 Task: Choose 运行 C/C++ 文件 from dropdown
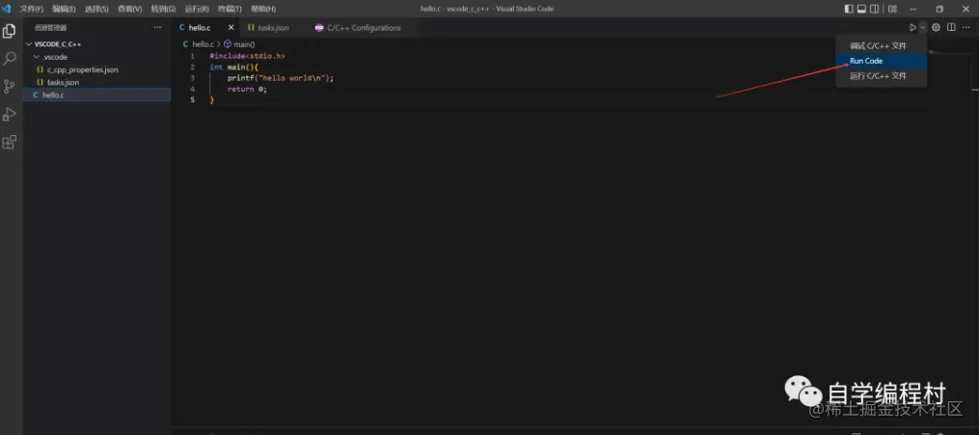pyautogui.click(x=882, y=75)
